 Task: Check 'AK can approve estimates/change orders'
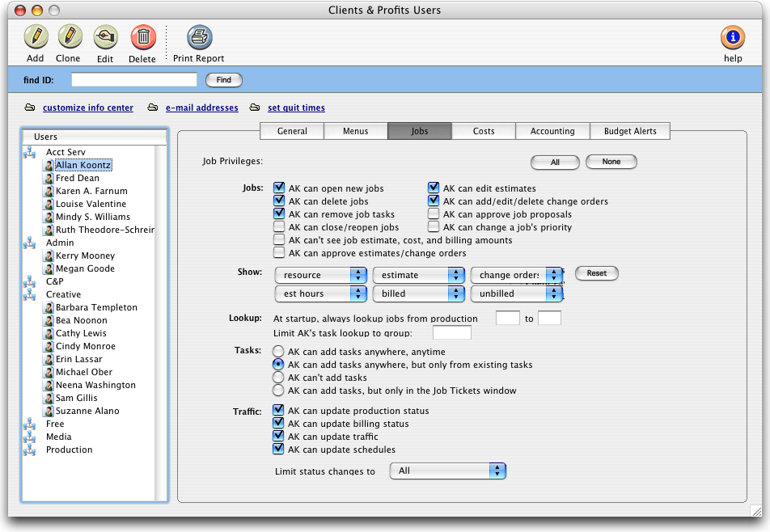click(279, 253)
